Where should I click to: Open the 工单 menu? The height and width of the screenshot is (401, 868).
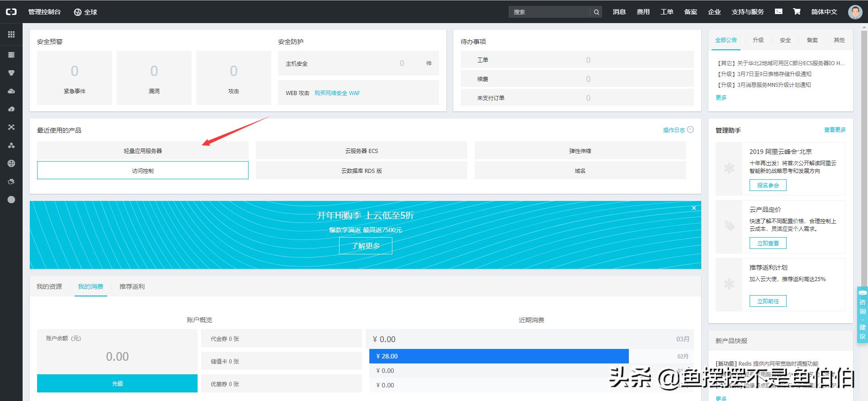tap(667, 12)
